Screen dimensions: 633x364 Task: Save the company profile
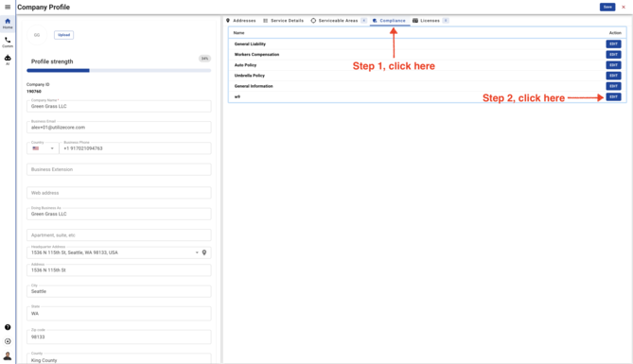pyautogui.click(x=607, y=7)
